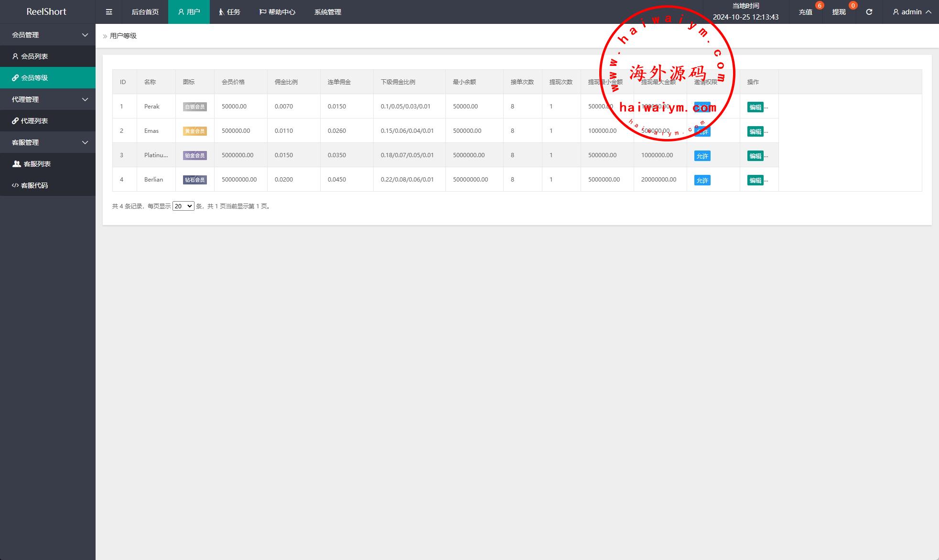Image resolution: width=939 pixels, height=560 pixels.
Task: Open 客服代码 sidebar entry
Action: (34, 185)
